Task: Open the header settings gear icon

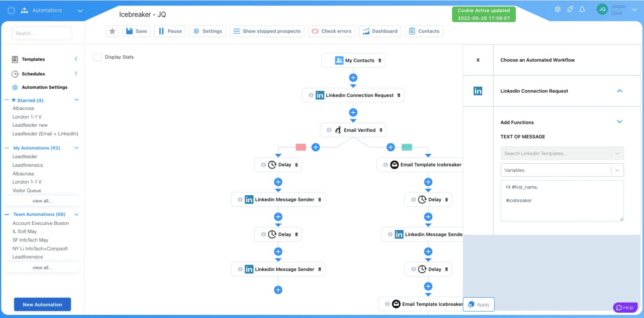Action: tap(557, 9)
